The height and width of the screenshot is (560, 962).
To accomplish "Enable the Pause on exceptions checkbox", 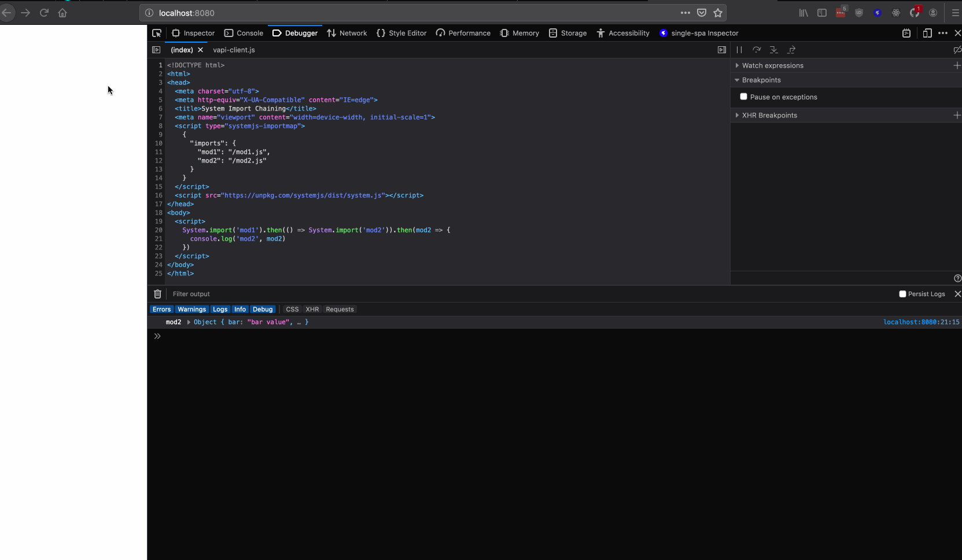I will [744, 97].
